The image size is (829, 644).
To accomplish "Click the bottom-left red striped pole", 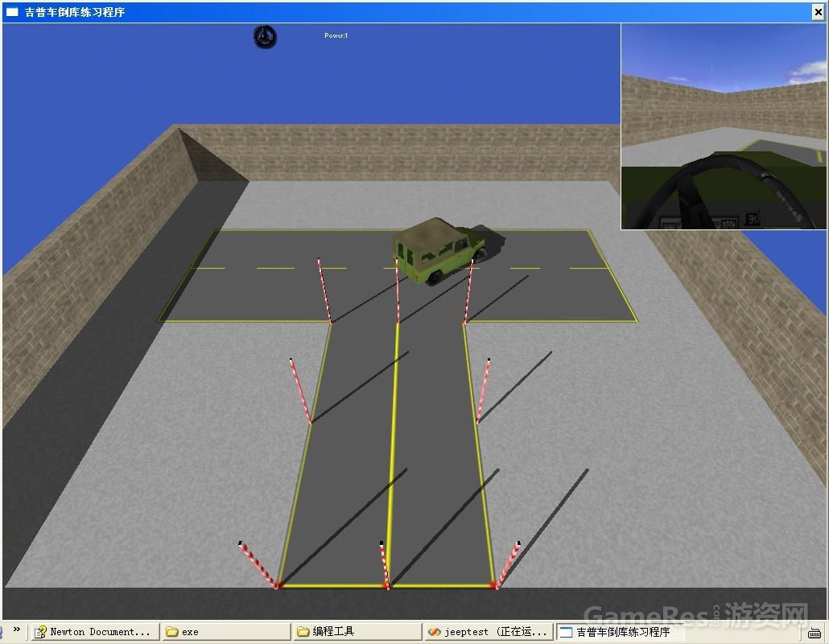I will coord(258,565).
